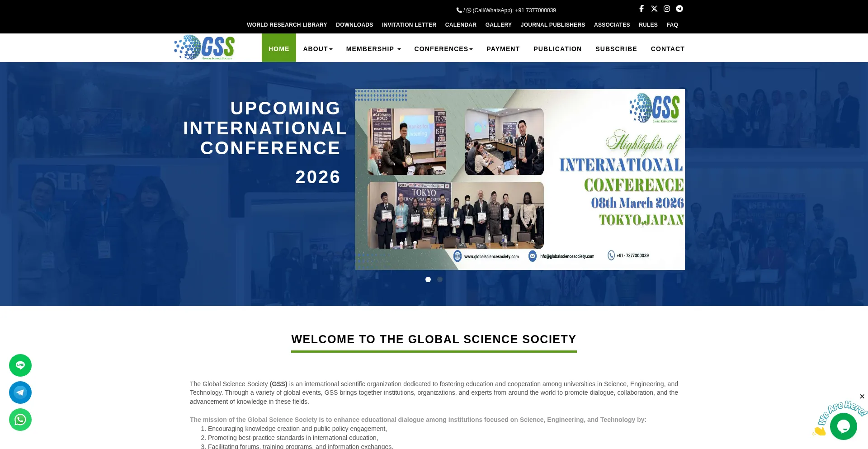Click 'Upcoming International Conference' heading
This screenshot has width=868, height=449.
coord(265,128)
